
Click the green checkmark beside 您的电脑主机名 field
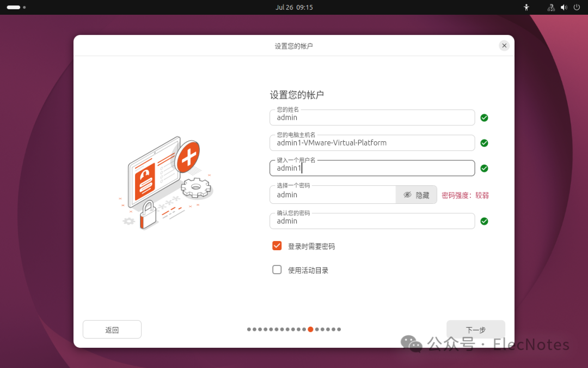coord(484,143)
